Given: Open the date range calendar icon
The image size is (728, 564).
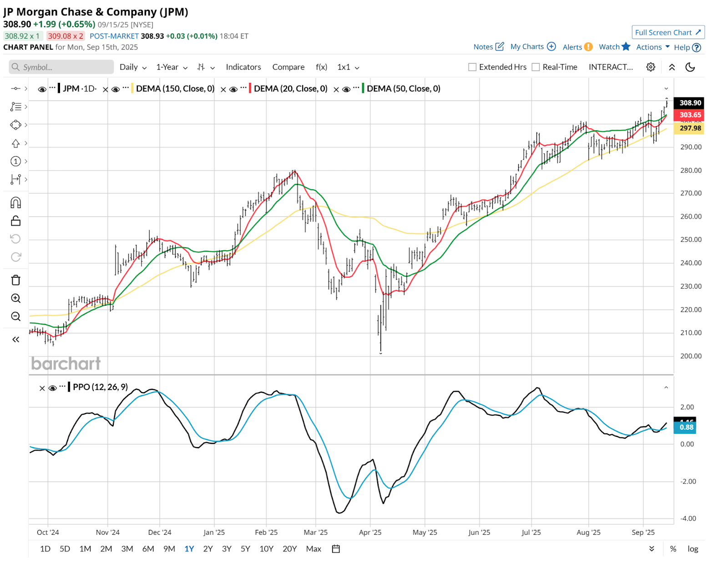Looking at the screenshot, I should (x=336, y=549).
